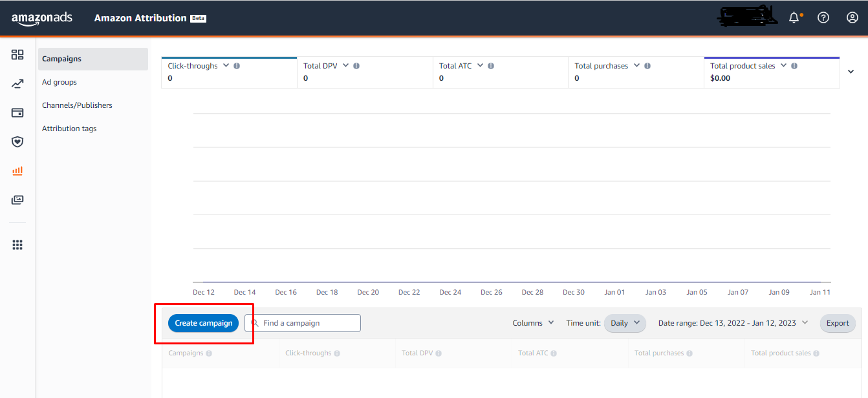Expand the Total product sales metric dropdown
The height and width of the screenshot is (398, 868).
point(783,65)
